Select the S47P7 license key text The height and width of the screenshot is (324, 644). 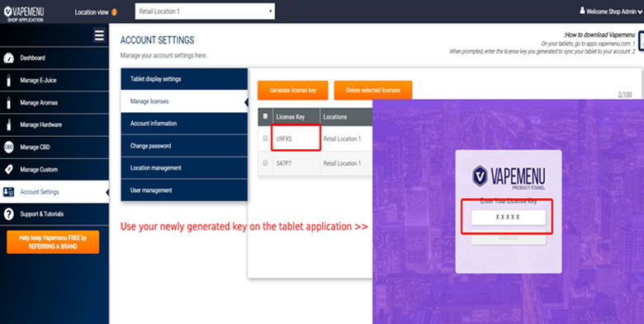284,163
